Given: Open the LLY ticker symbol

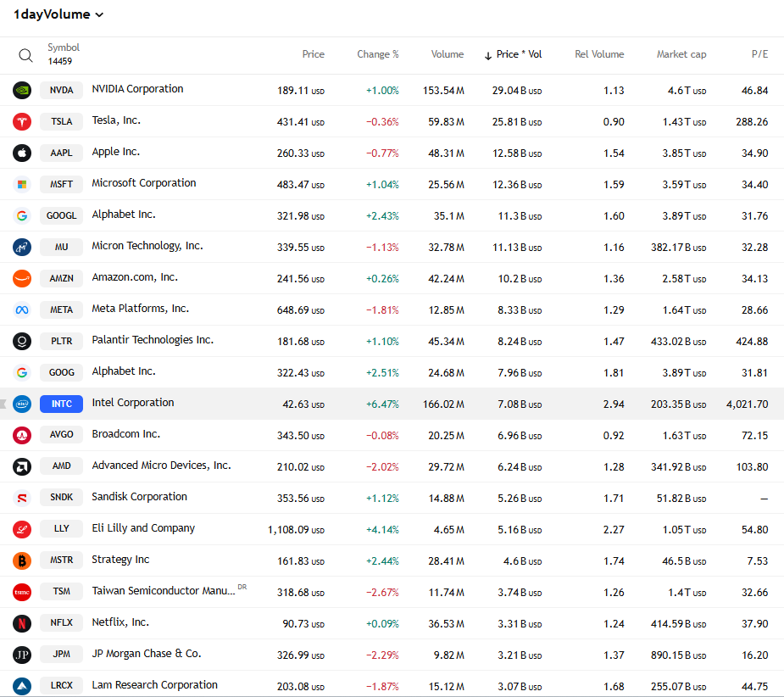Looking at the screenshot, I should 62,529.
